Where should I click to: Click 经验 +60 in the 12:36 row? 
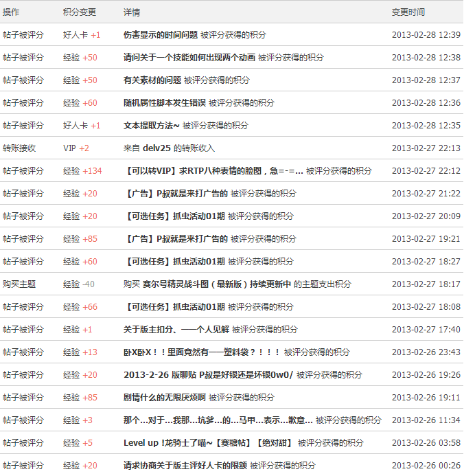pos(80,102)
